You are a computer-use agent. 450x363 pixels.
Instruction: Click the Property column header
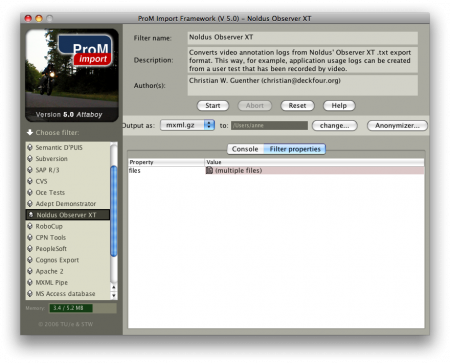[x=166, y=162]
